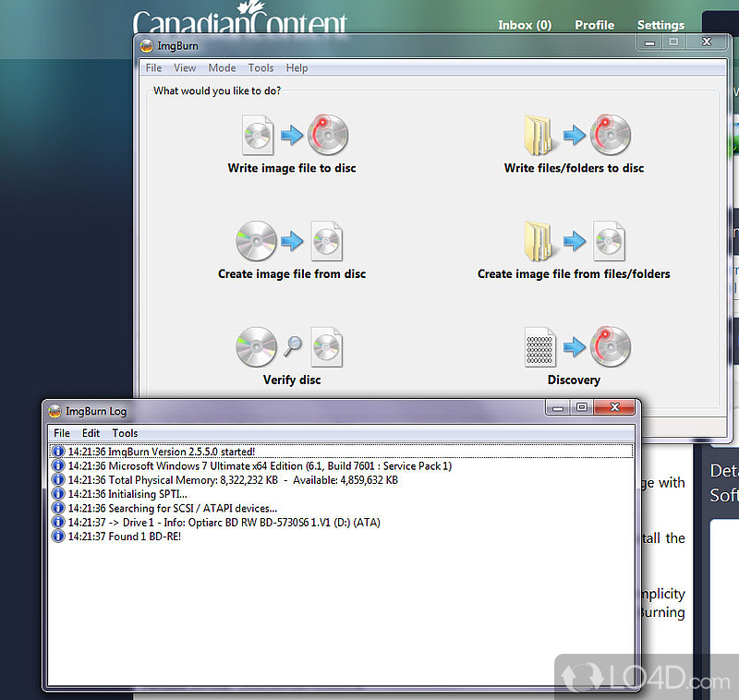Click info icon beside 'Searching for SCSI' line
This screenshot has height=700, width=739.
pyautogui.click(x=58, y=508)
